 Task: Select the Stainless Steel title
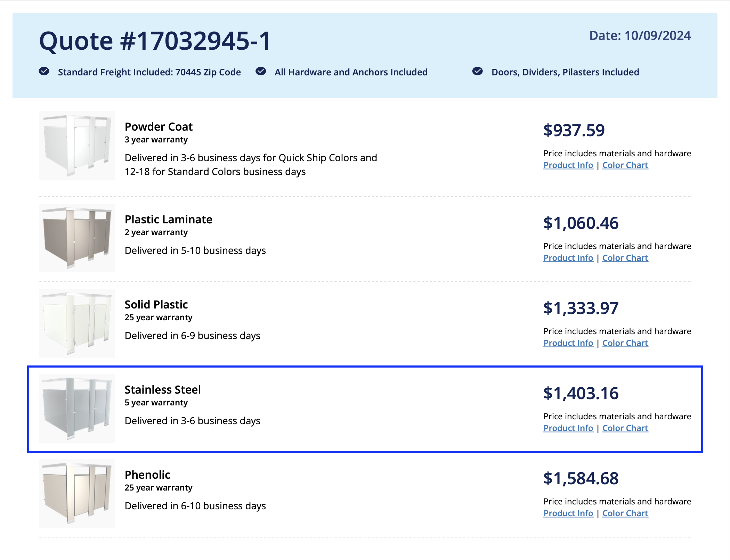coord(163,390)
